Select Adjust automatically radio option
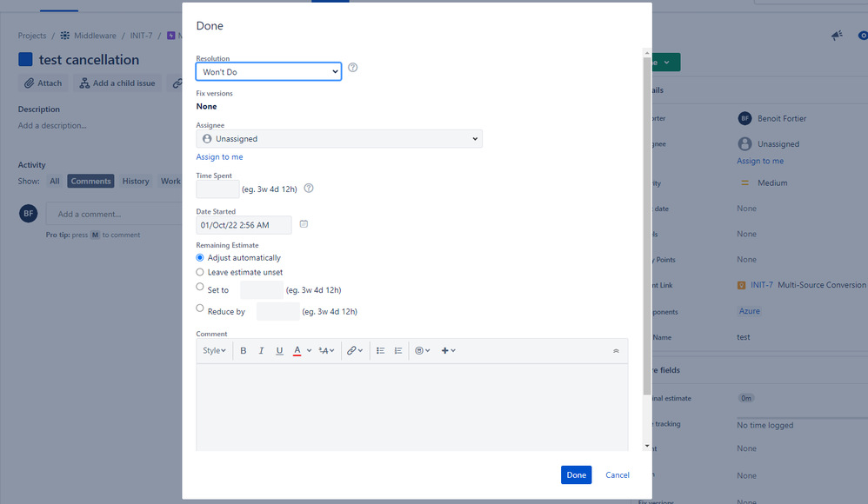 pyautogui.click(x=200, y=258)
